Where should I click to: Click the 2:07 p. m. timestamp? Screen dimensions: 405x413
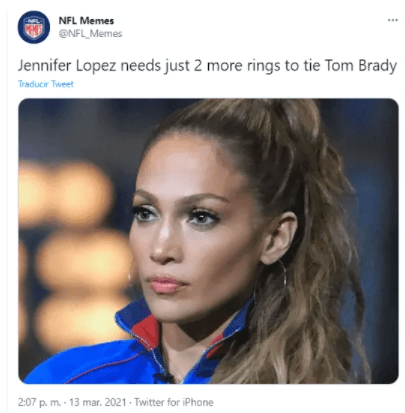[x=39, y=402]
